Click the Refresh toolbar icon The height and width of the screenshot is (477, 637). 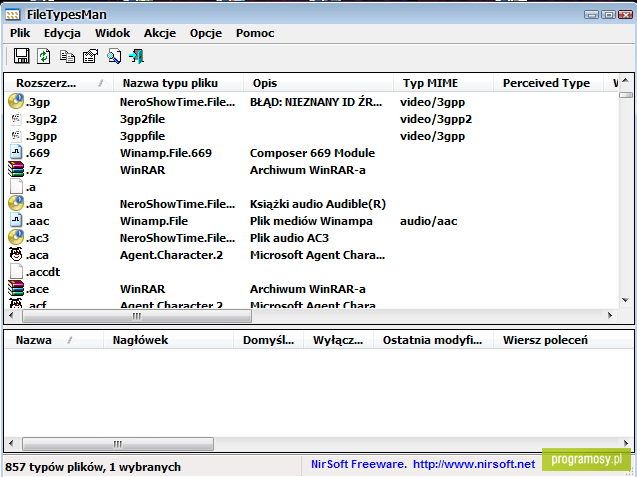click(x=44, y=56)
